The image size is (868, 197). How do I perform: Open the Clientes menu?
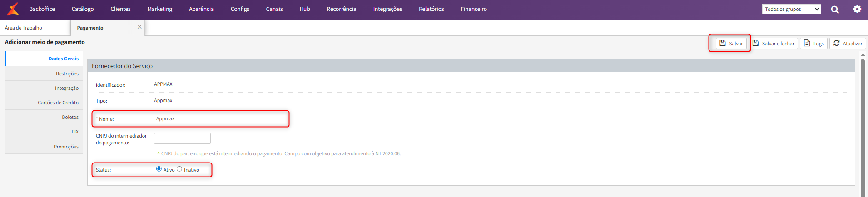point(120,9)
